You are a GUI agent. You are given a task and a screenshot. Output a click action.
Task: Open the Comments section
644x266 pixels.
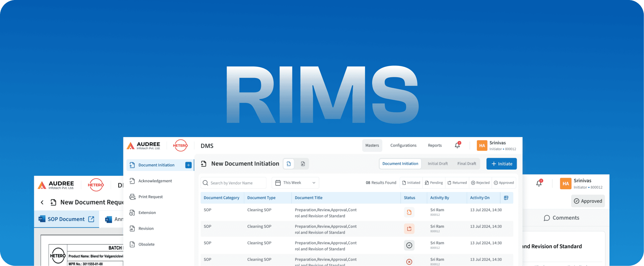561,218
